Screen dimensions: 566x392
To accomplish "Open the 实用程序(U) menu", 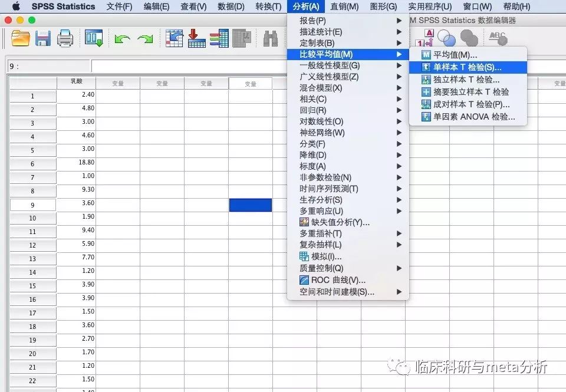I will (x=430, y=6).
